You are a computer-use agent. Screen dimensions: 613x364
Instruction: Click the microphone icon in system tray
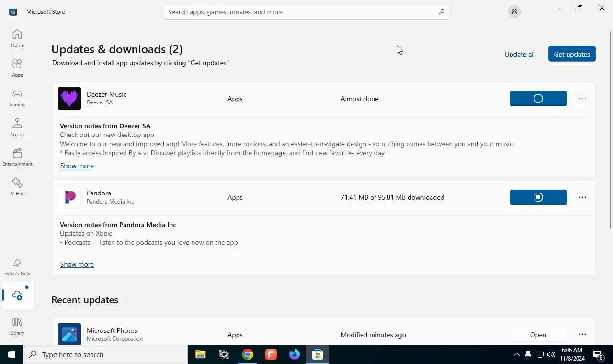528,354
